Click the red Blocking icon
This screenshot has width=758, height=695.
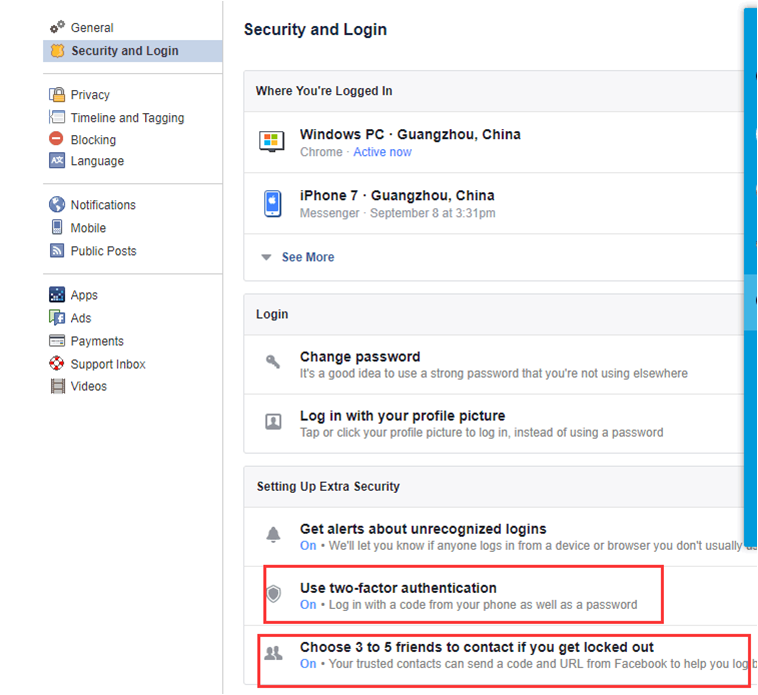(57, 139)
